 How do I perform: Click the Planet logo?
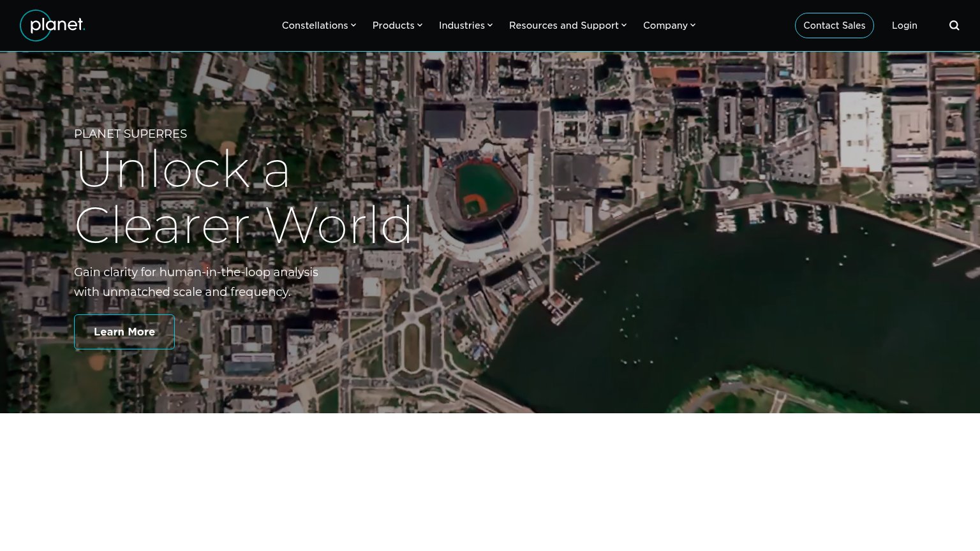point(52,26)
